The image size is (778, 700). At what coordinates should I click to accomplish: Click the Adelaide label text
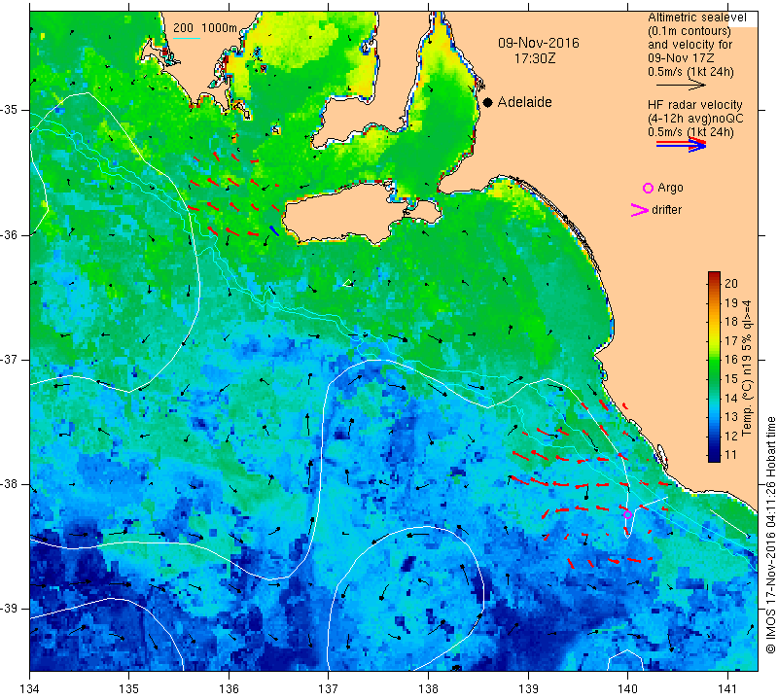click(524, 102)
